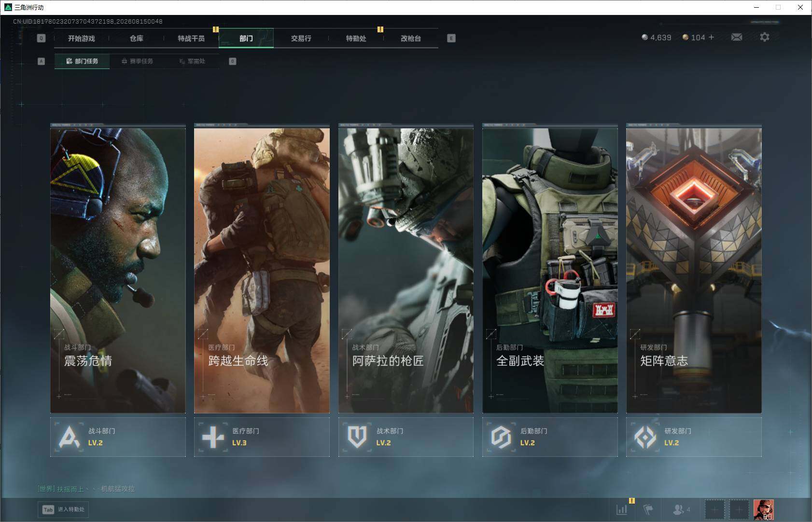Click the E key hint right of 改枪台
This screenshot has width=812, height=522.
click(451, 38)
